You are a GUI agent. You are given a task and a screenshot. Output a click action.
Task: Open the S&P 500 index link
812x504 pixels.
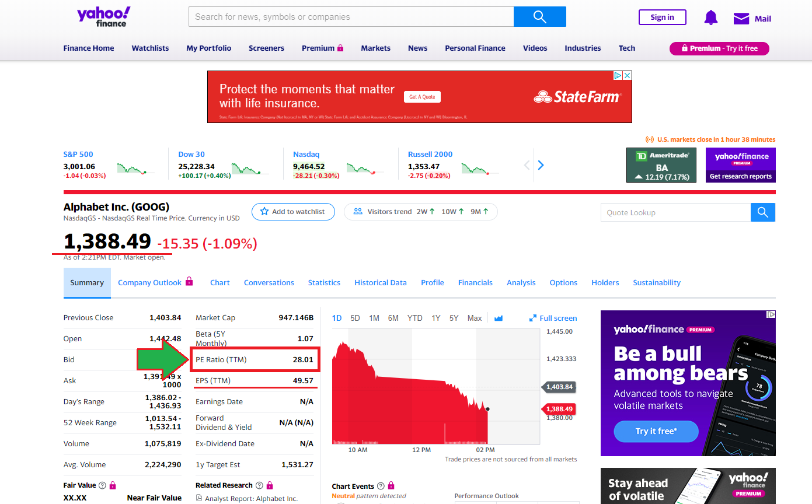coord(78,155)
